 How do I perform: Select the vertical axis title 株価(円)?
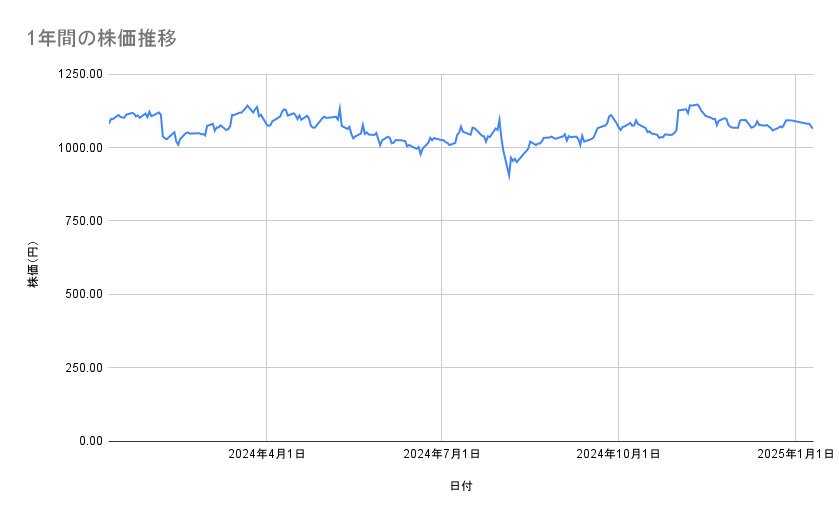coord(33,266)
